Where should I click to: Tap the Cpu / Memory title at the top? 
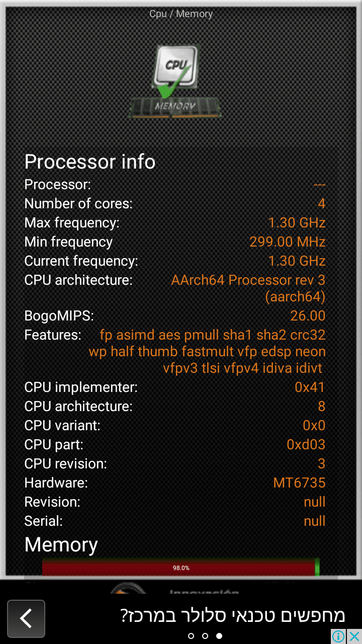coord(181,14)
